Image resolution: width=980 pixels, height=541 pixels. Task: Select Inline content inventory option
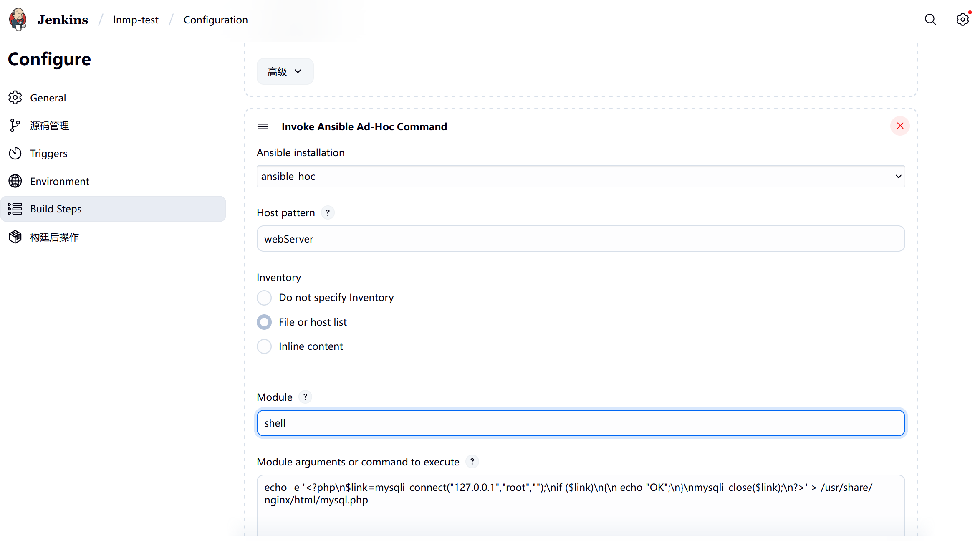264,346
